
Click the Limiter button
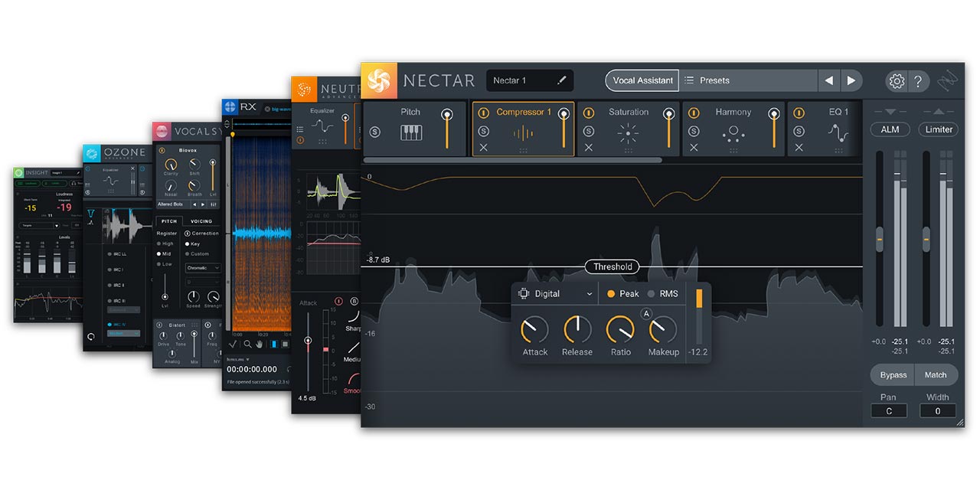[939, 129]
